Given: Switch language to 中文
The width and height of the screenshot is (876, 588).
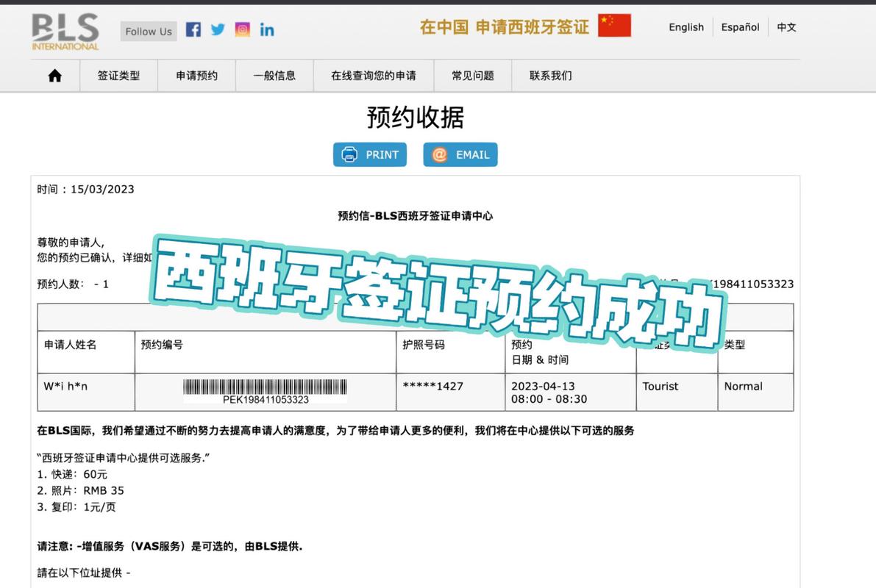Looking at the screenshot, I should pyautogui.click(x=786, y=26).
